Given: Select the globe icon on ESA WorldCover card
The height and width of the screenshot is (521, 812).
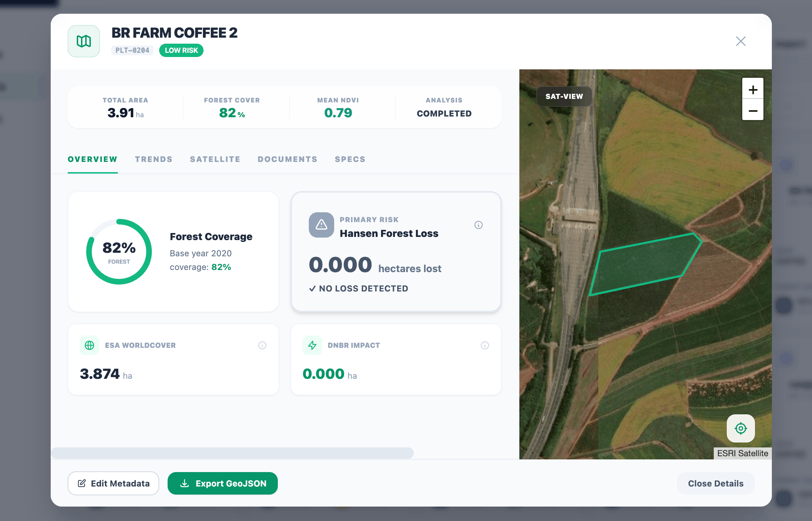Looking at the screenshot, I should coord(89,345).
